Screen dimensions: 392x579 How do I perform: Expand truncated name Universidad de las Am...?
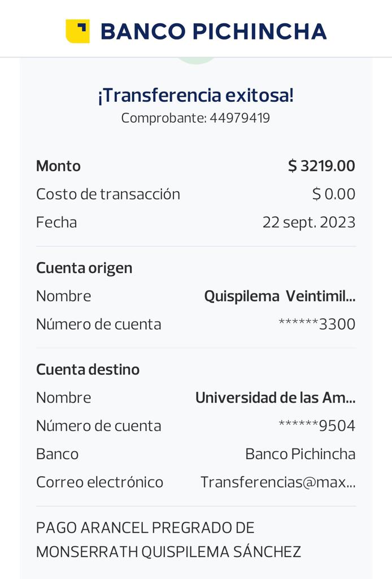(x=275, y=398)
